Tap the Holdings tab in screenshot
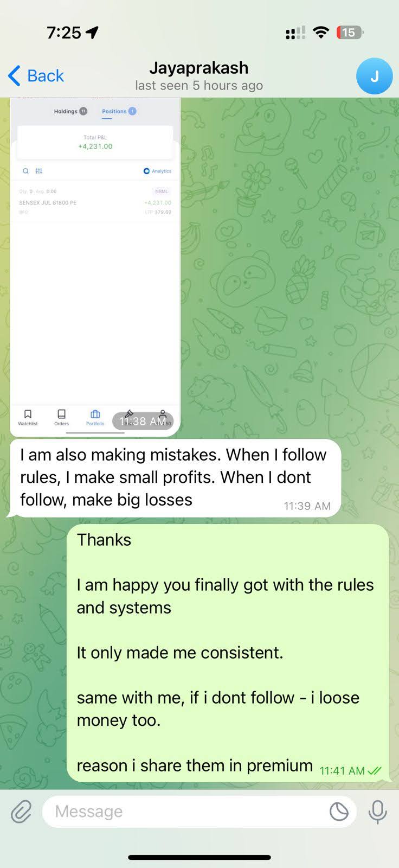Image resolution: width=399 pixels, height=868 pixels. tap(70, 111)
